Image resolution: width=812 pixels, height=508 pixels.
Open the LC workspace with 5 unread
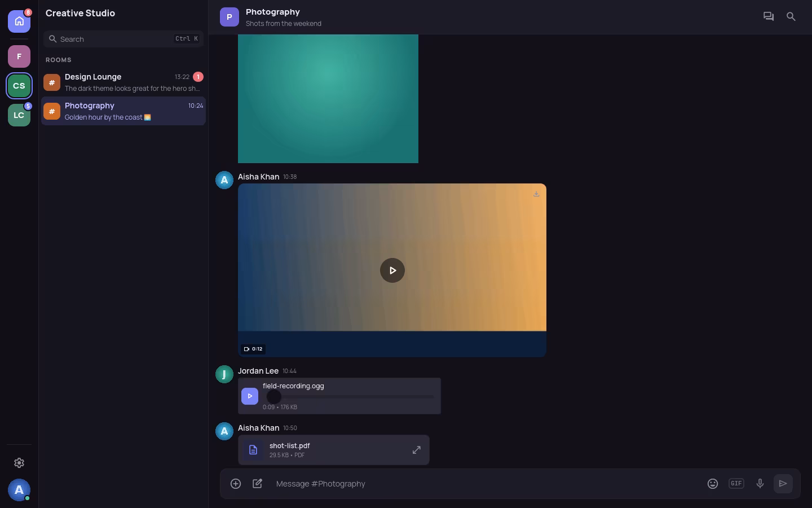tap(19, 115)
